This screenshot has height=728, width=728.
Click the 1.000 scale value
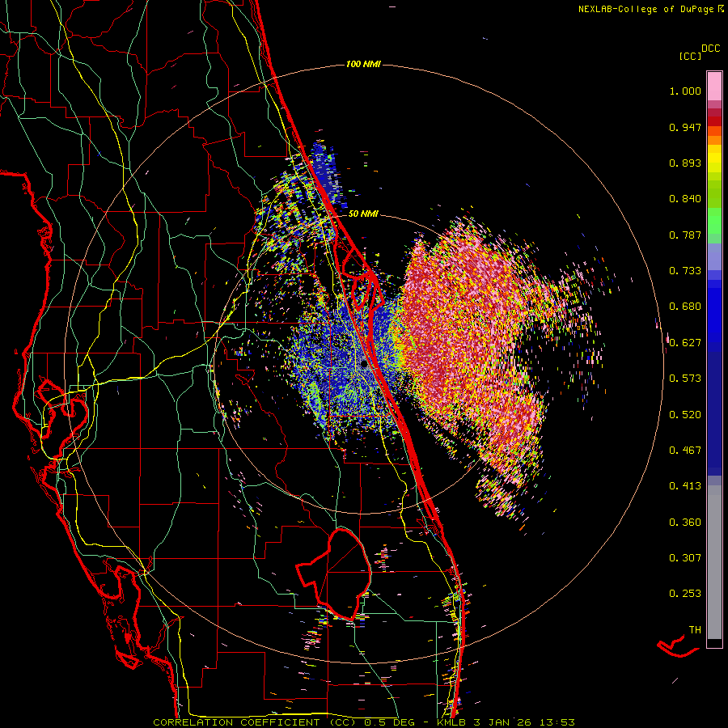coord(685,91)
